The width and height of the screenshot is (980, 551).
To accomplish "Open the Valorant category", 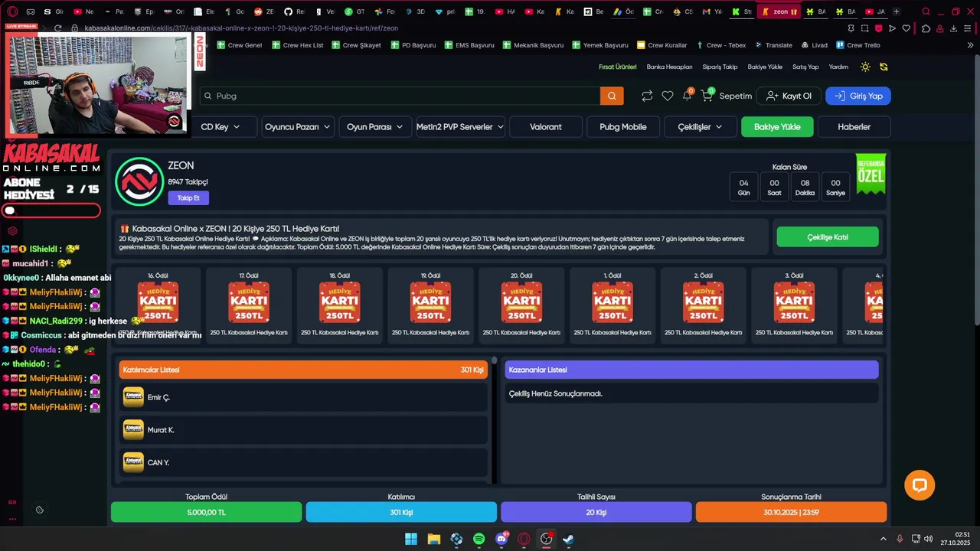I will (x=546, y=127).
